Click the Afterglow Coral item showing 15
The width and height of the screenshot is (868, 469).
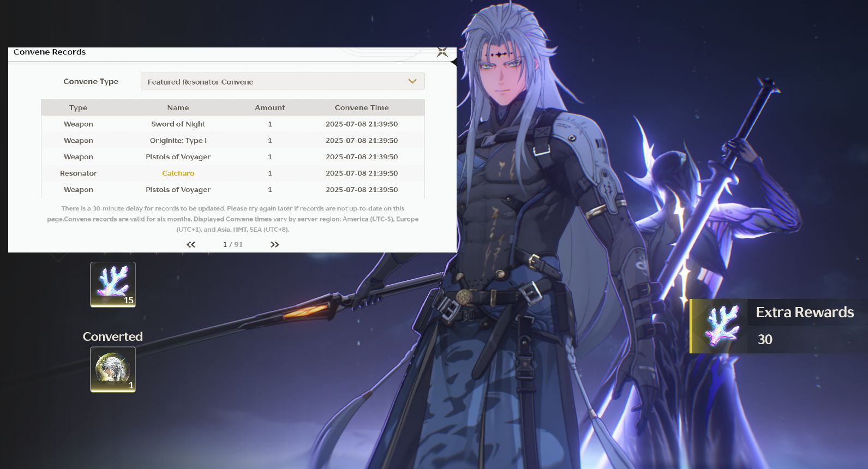(x=113, y=284)
